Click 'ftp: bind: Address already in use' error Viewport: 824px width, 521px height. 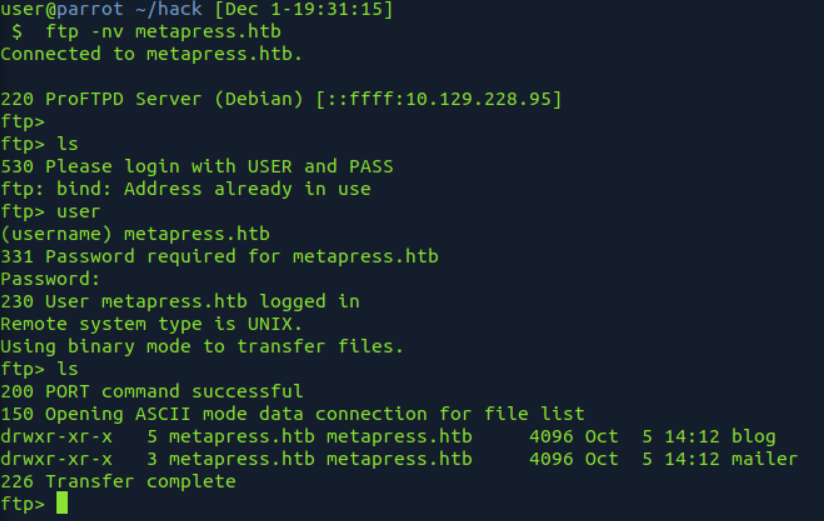pos(186,189)
